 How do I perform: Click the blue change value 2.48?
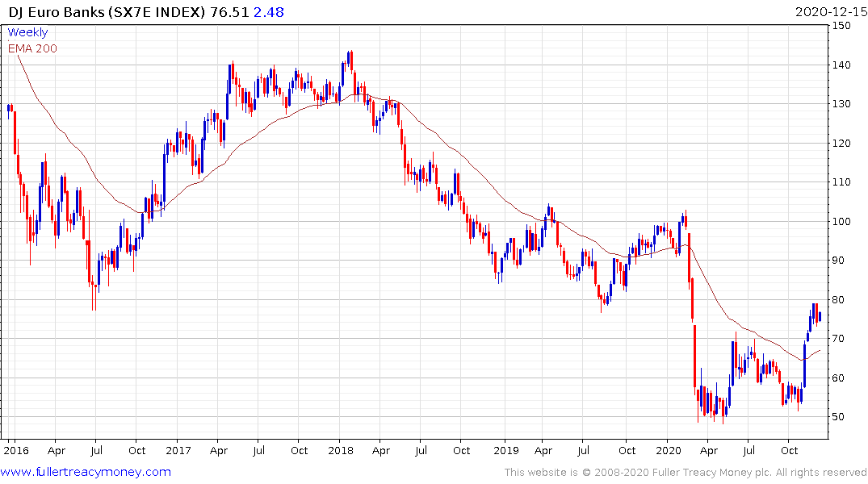click(269, 11)
